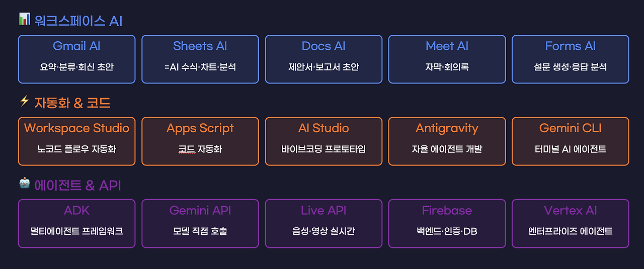Click the robot icon beside 에이전트 & API
Screen dimensions: 644x269
coord(24,184)
